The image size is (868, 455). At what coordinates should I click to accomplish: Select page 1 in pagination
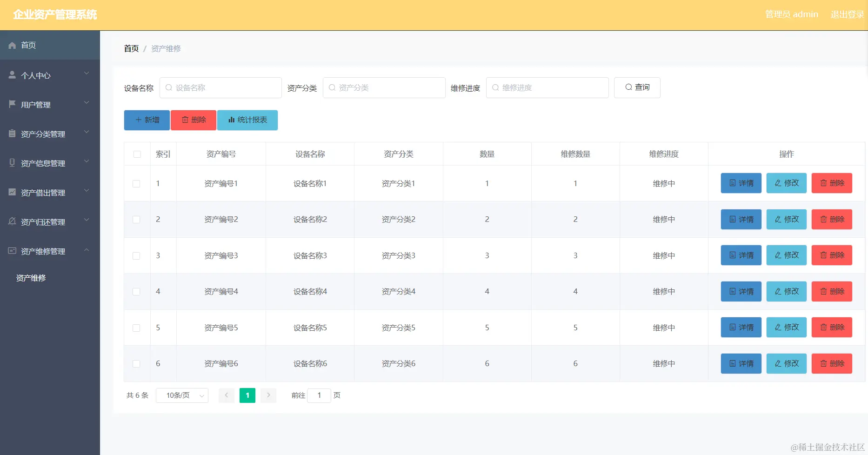click(247, 395)
